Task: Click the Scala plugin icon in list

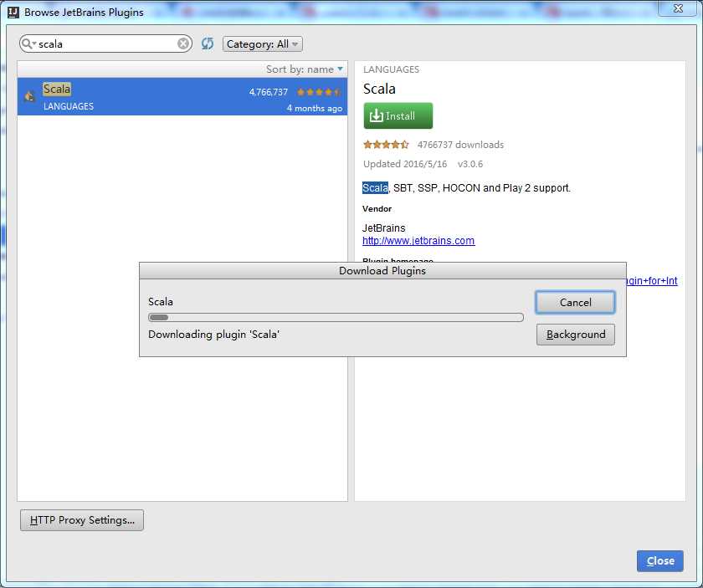Action: (30, 96)
